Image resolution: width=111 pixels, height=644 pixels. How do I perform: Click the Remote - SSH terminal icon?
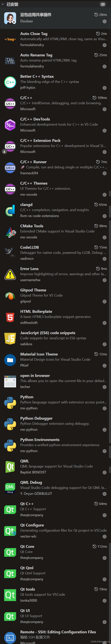[x=10, y=637]
